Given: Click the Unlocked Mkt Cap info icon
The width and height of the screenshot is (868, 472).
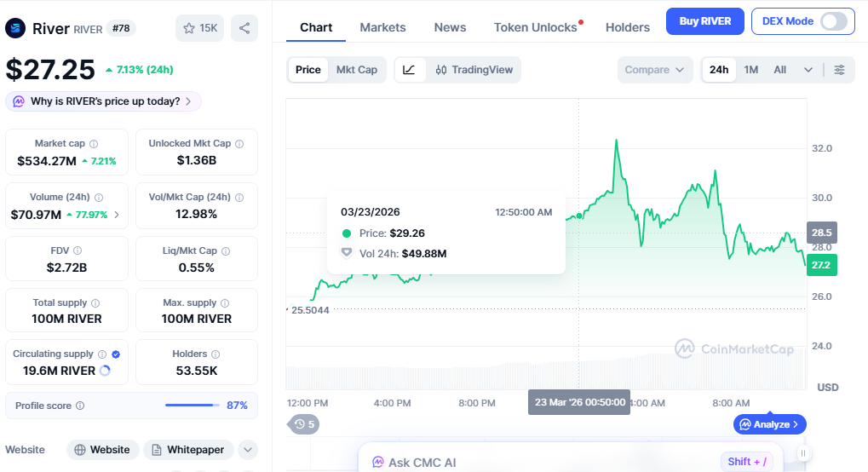Looking at the screenshot, I should 239,144.
